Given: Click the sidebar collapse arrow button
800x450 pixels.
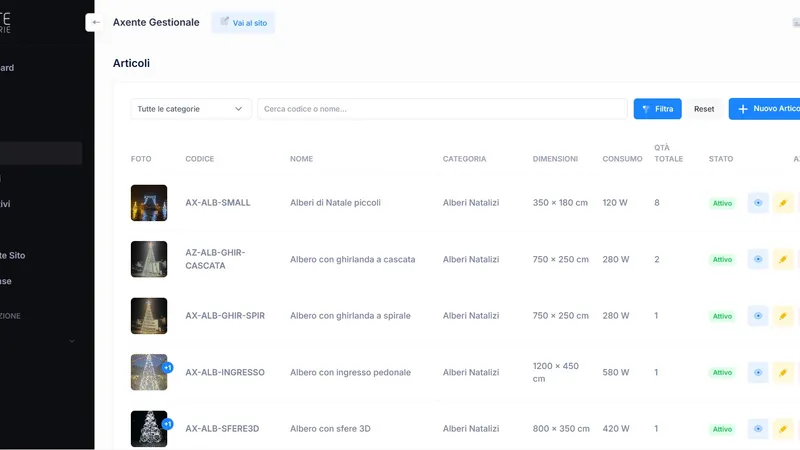Looking at the screenshot, I should (95, 22).
